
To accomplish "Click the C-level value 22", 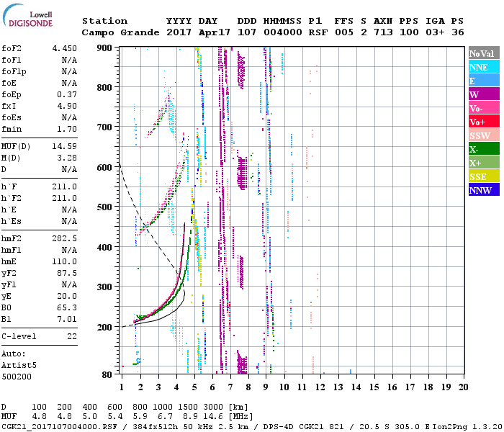I will tap(72, 336).
